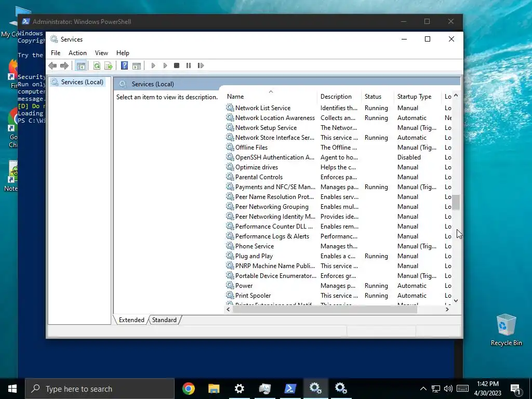
Task: Open the File menu
Action: click(56, 53)
